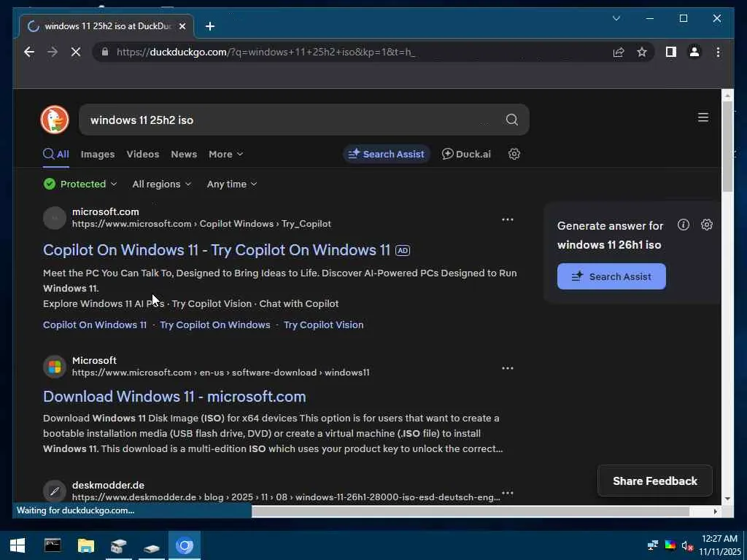Open the tab search chevron in title bar
Viewport: 747px width, 560px height.
[x=616, y=18]
